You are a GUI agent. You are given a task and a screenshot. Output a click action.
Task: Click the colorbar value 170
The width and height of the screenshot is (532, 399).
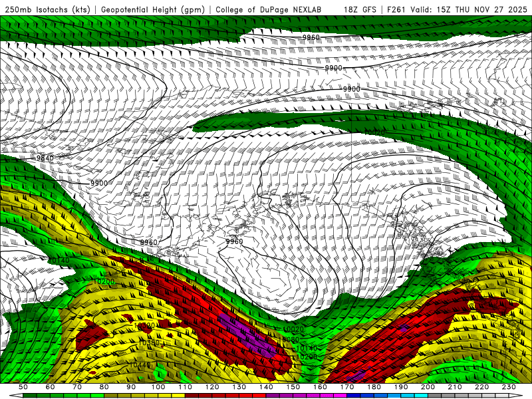[x=346, y=387]
